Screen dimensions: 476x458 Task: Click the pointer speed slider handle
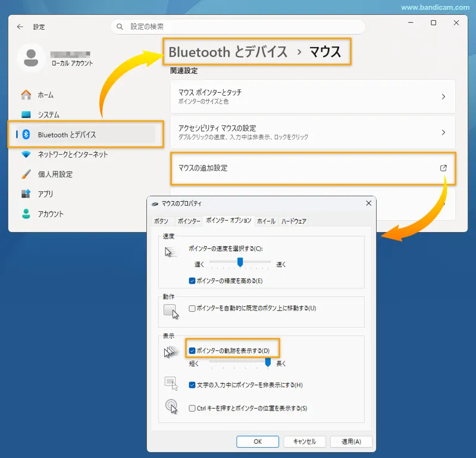tap(240, 262)
